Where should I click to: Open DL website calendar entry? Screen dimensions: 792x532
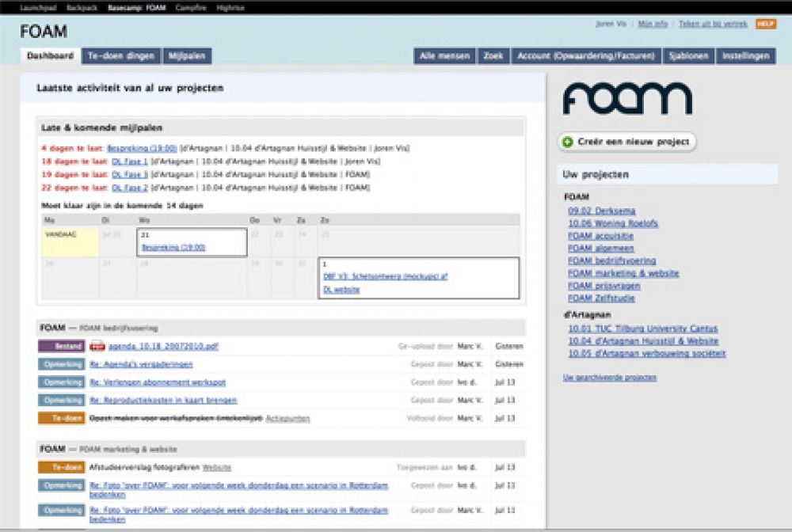click(341, 289)
